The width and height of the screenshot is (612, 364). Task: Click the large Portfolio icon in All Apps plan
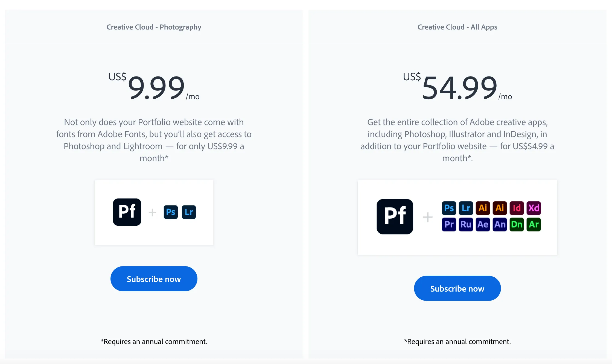(x=395, y=216)
